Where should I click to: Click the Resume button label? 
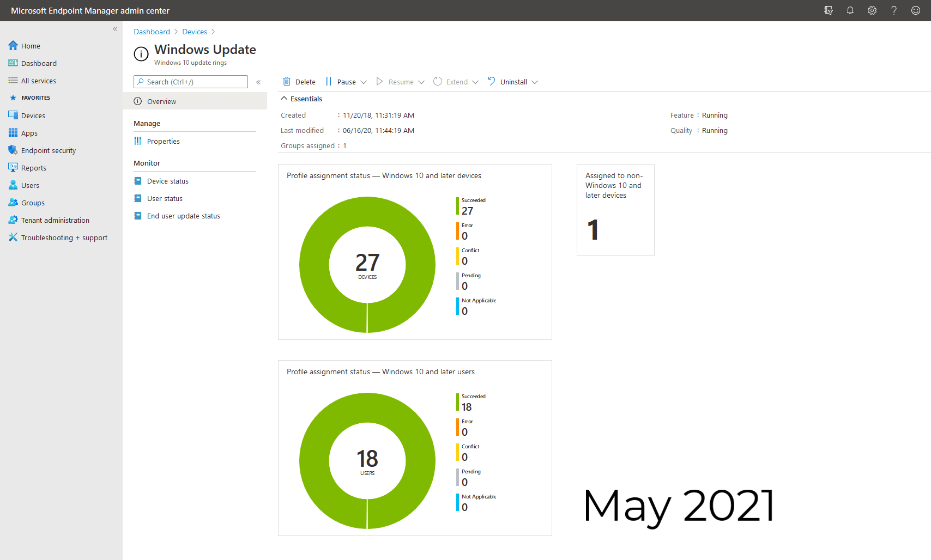point(401,82)
